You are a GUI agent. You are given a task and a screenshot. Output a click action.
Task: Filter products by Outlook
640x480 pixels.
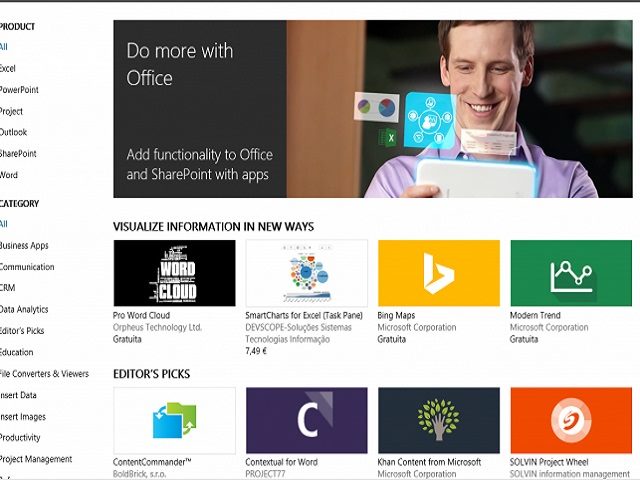coord(13,132)
